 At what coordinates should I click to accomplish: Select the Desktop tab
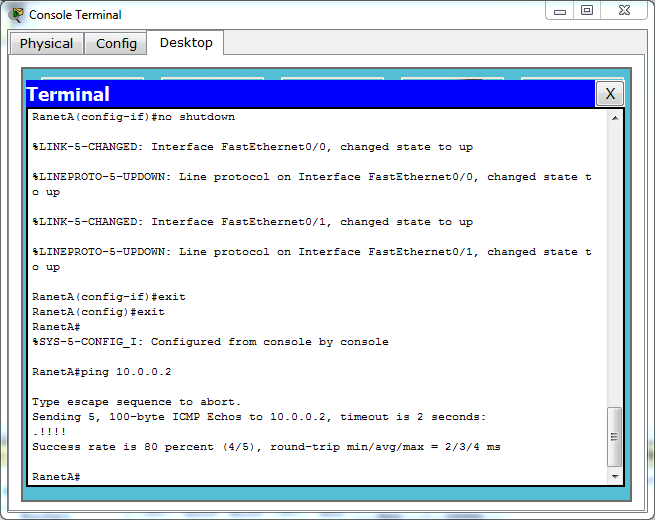(x=185, y=43)
